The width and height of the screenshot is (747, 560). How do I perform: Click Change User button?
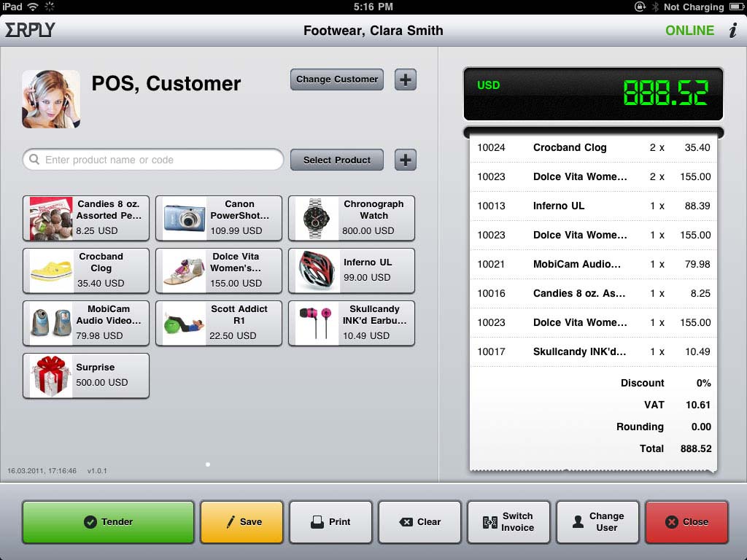point(598,522)
